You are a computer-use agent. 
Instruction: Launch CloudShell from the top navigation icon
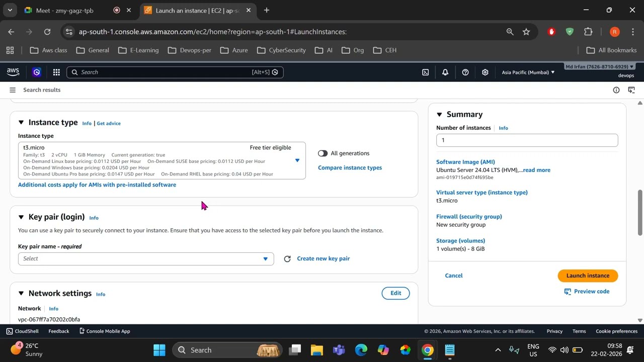(425, 72)
